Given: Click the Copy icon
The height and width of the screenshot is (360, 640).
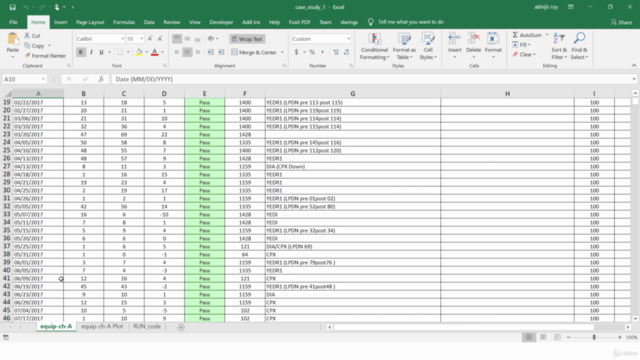Looking at the screenshot, I should click(27, 46).
